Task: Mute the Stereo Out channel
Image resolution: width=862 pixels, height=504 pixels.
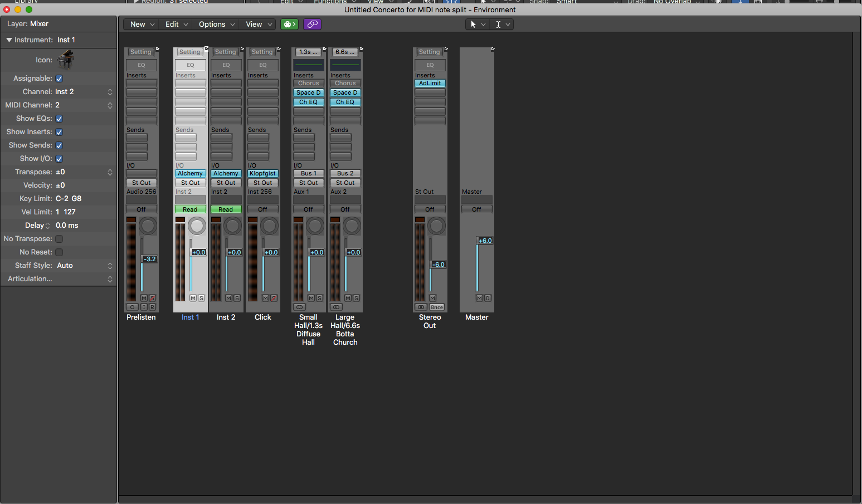Action: pos(432,299)
